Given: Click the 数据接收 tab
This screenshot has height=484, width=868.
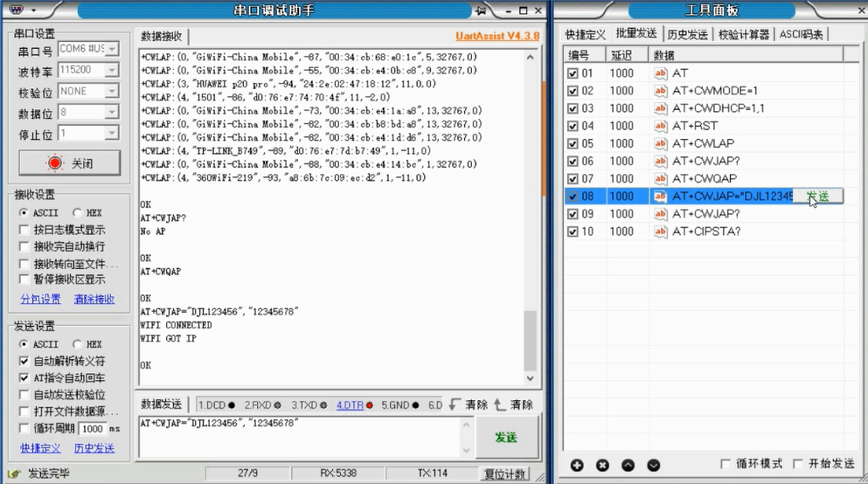Looking at the screenshot, I should [161, 37].
